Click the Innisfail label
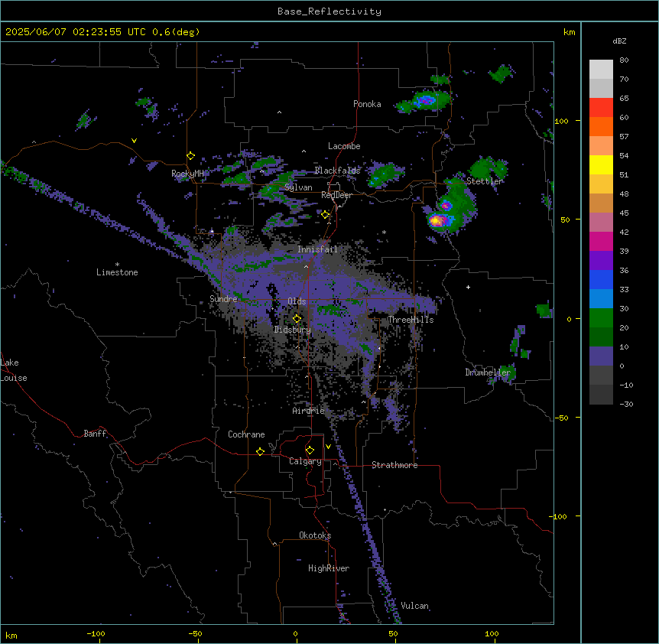 click(317, 249)
